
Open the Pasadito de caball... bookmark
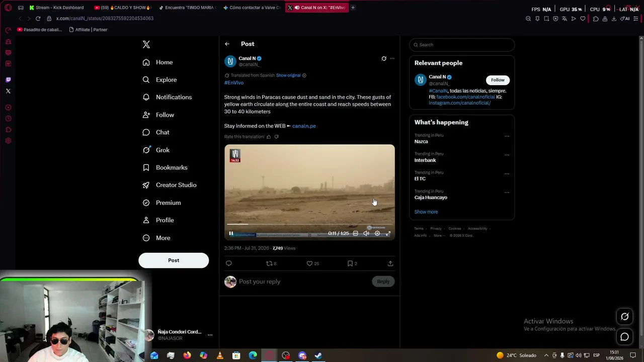tap(40, 30)
